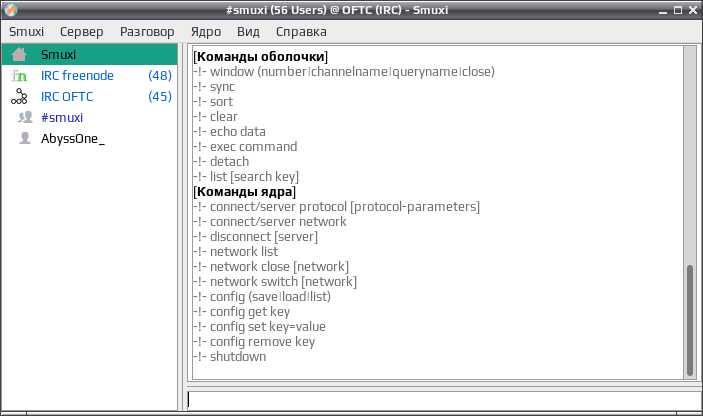Screen dimensions: 703x416
Task: Click the Команды оболочки heading
Action: (260, 57)
